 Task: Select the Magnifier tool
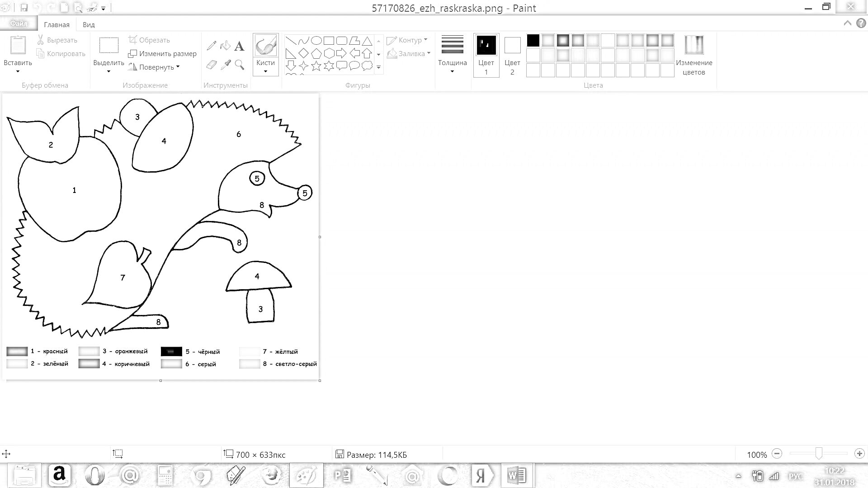pos(239,65)
